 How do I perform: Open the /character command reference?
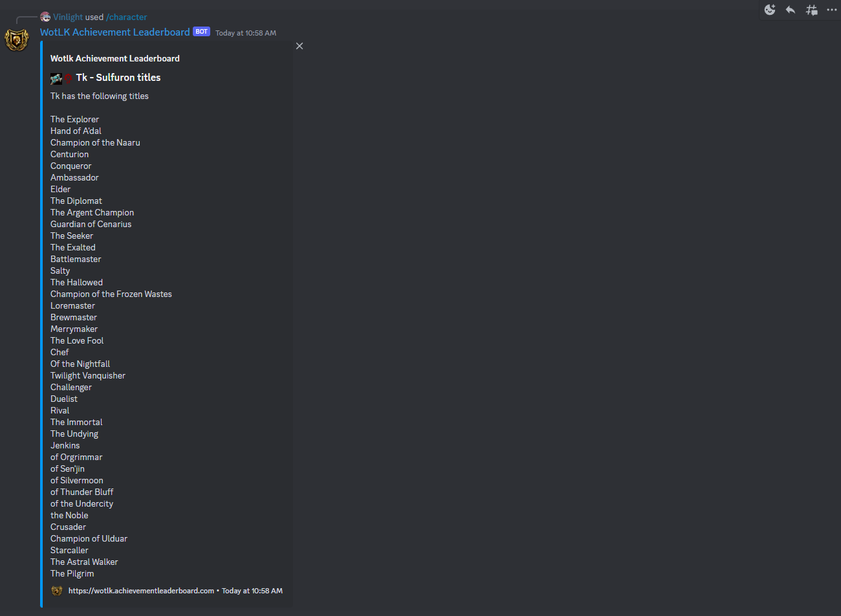tap(127, 17)
